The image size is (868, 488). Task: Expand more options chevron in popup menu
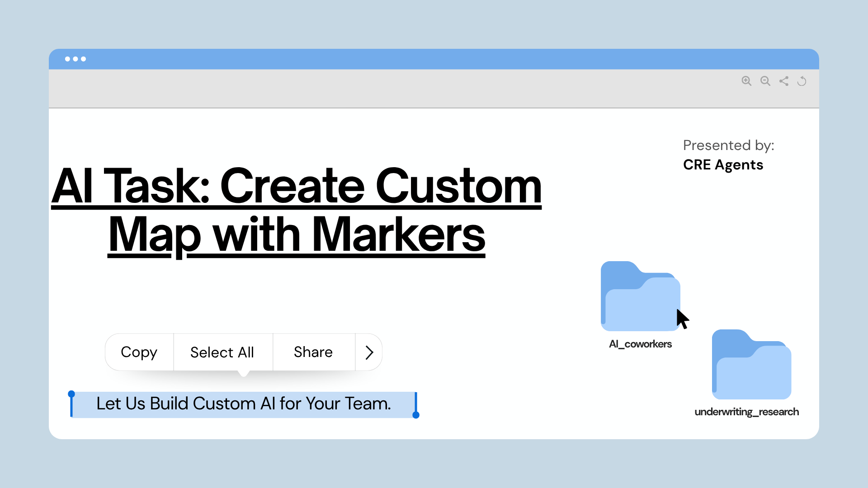(x=369, y=352)
